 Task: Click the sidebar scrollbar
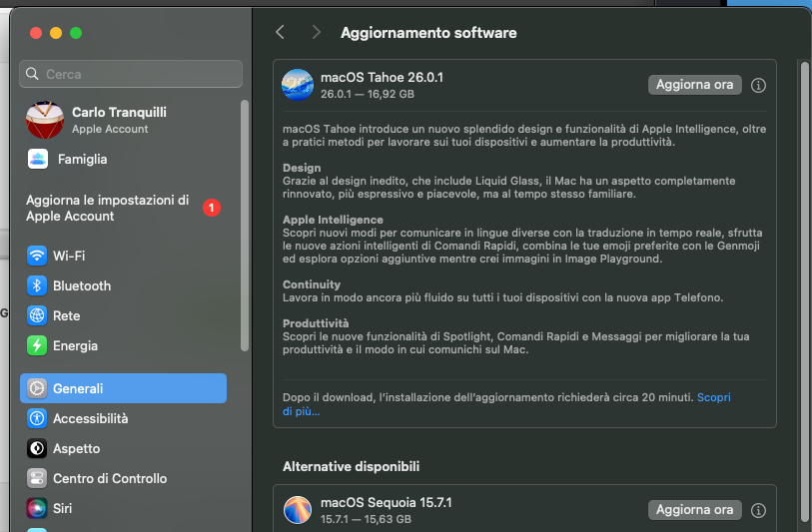pos(245,226)
